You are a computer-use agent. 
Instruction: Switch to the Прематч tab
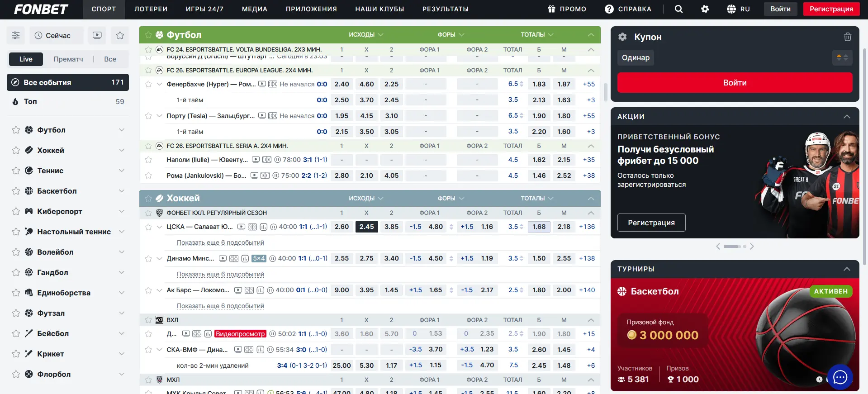pyautogui.click(x=68, y=59)
